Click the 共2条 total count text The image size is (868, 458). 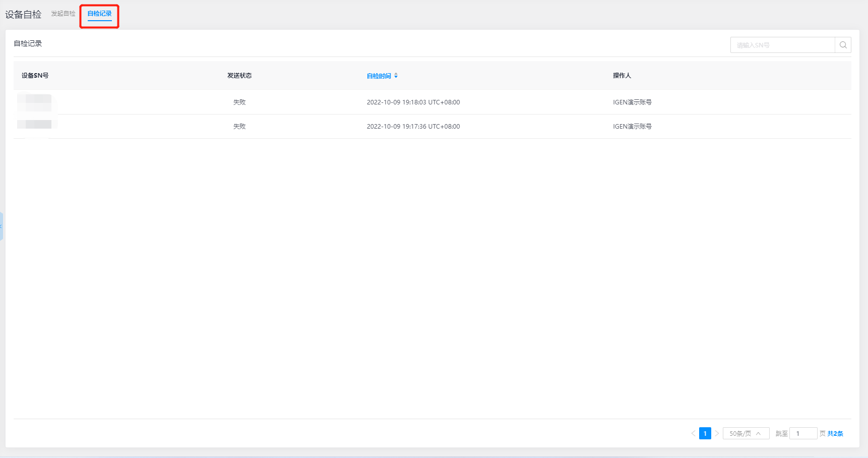coord(835,433)
